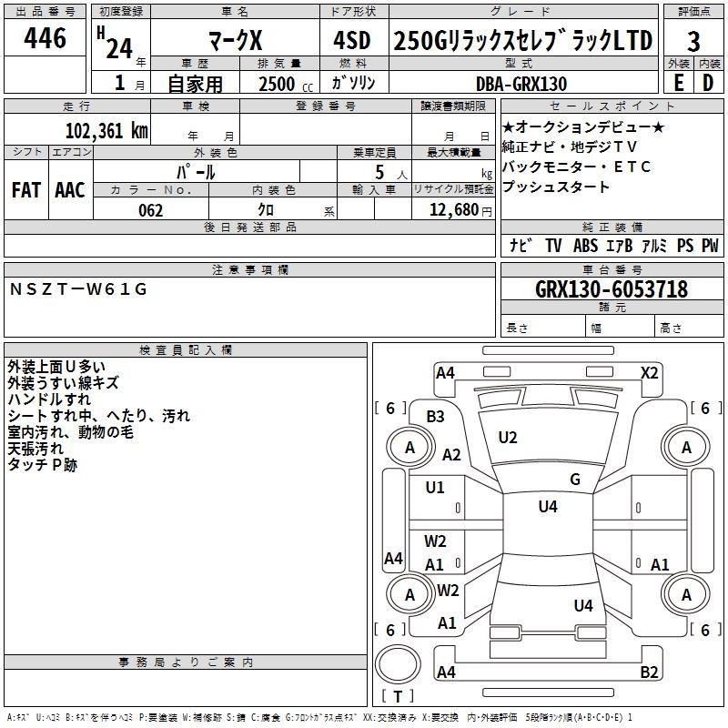Click the line ★オークションデビュー★
728x728 pixels.
point(583,126)
